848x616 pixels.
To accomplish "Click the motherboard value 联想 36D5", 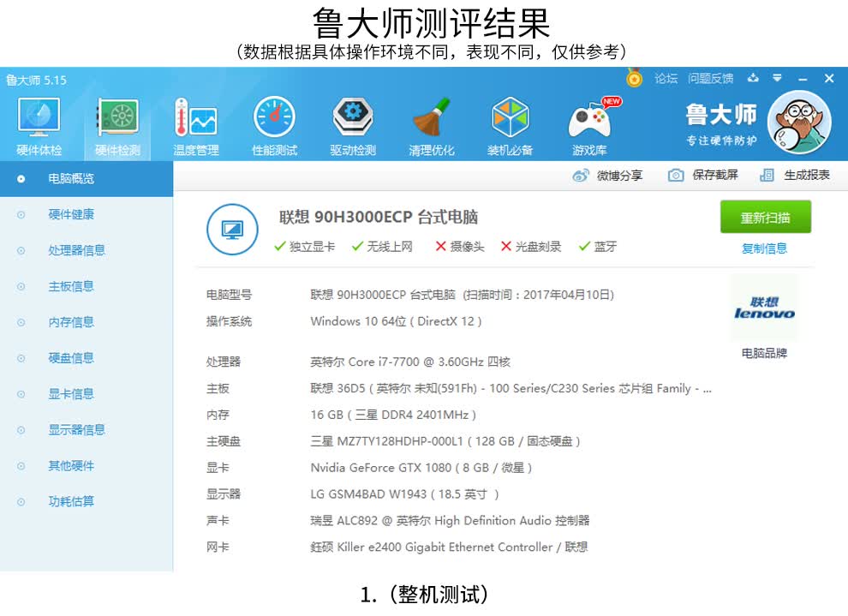I will coord(511,388).
